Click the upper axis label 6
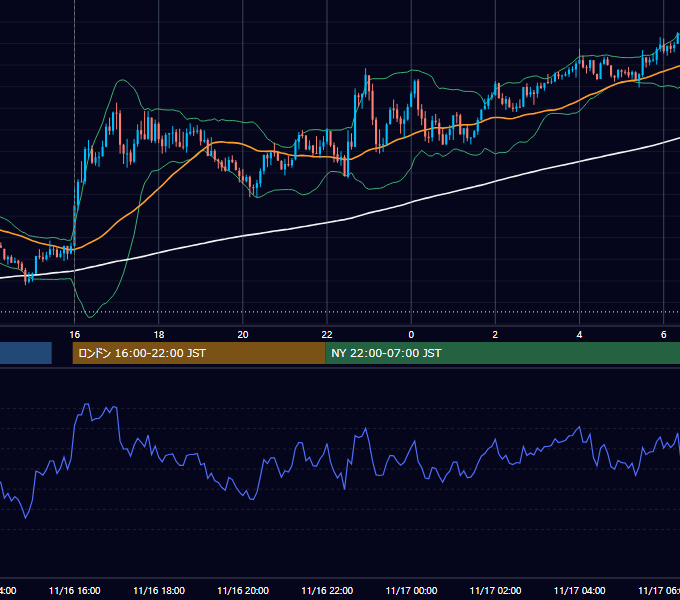680x600 pixels. (664, 335)
